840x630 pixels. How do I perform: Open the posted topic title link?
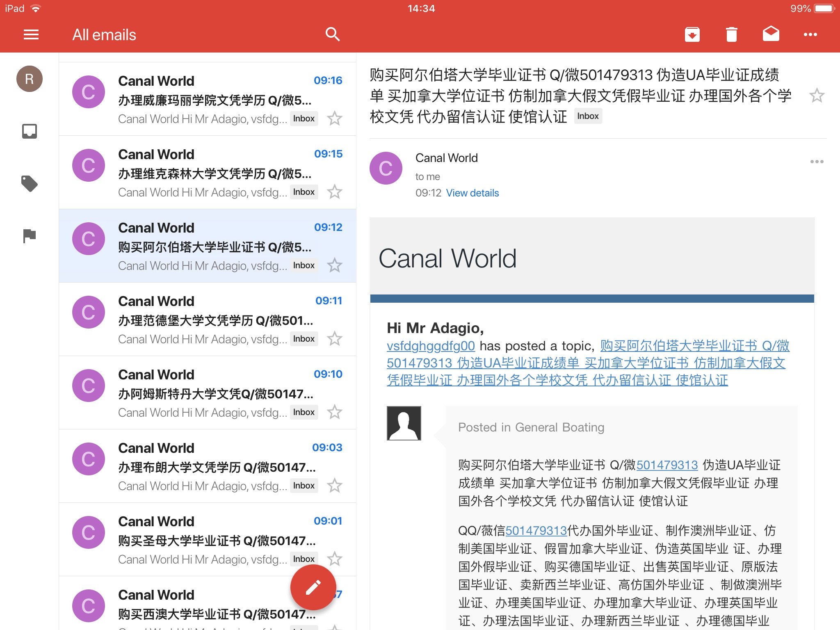click(x=588, y=363)
